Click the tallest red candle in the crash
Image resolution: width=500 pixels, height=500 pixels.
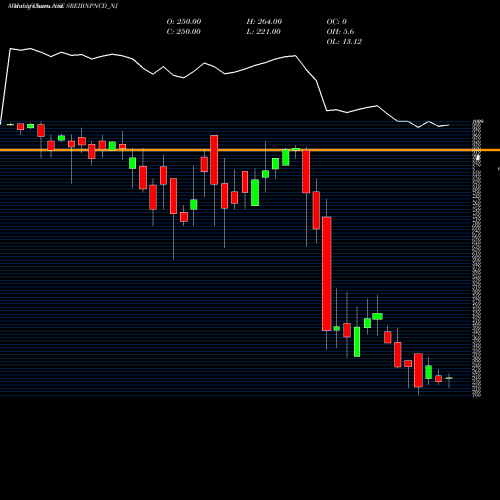327,274
